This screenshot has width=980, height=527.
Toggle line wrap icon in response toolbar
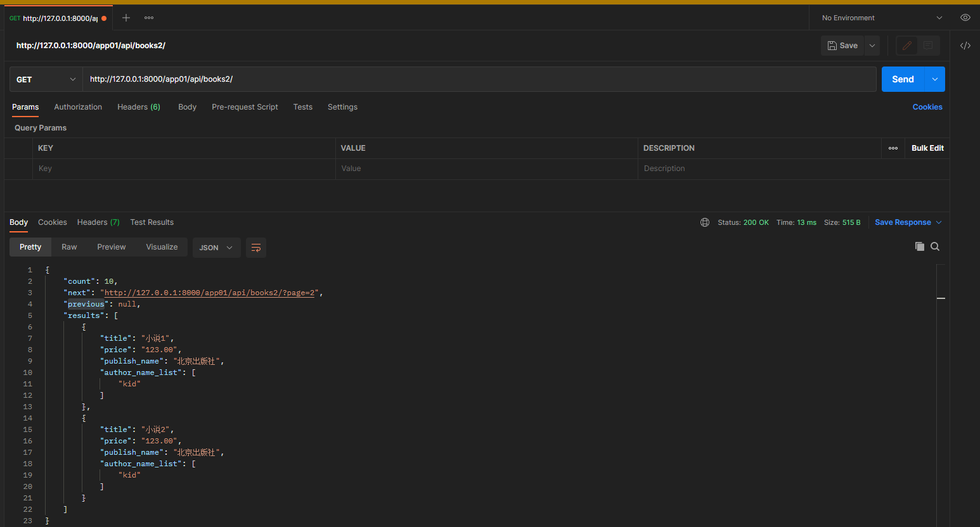click(x=256, y=248)
